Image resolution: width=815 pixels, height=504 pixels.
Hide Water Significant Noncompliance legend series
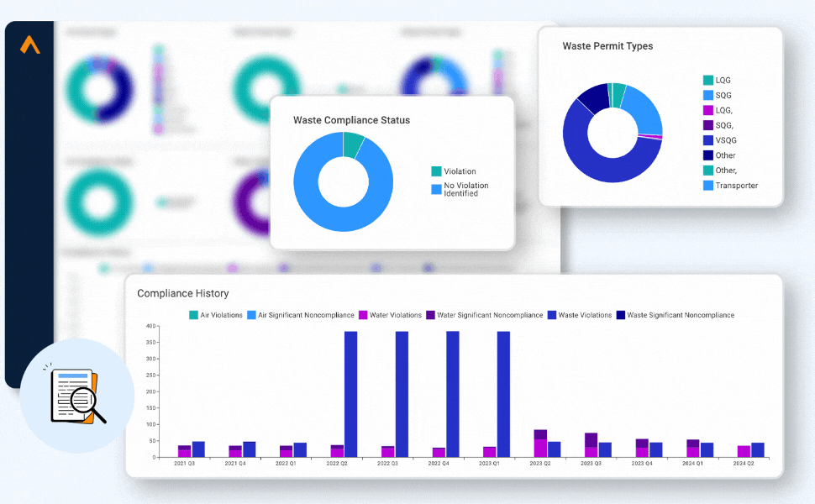484,315
